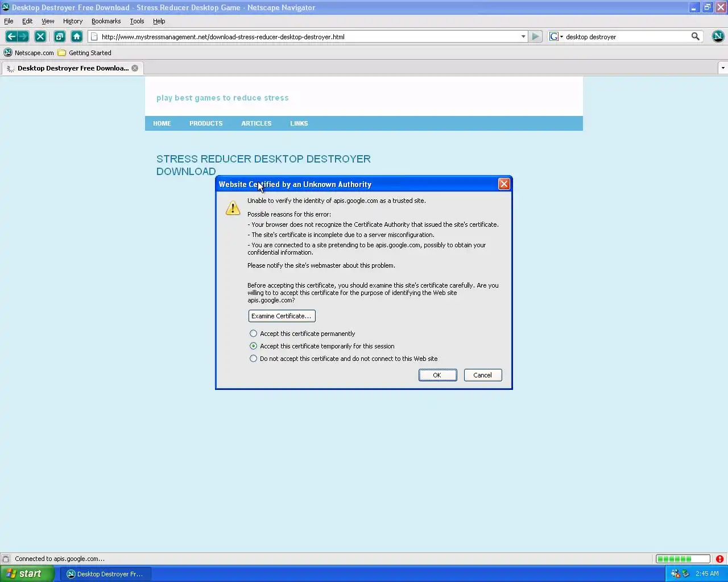Click the Desktop Destroyer taskbar button
The image size is (728, 582).
106,574
